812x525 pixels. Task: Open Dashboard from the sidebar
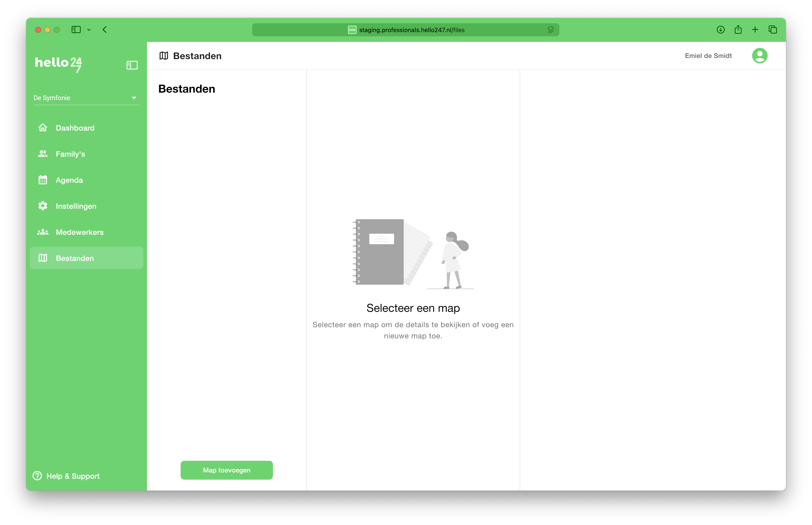(x=75, y=128)
